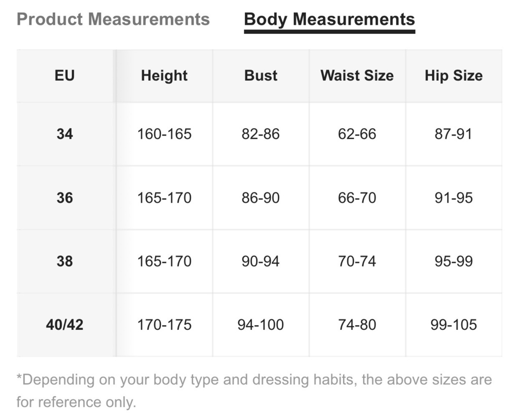Click the 160-165 height cell
Viewport: 519px width, 420px height.
[164, 134]
